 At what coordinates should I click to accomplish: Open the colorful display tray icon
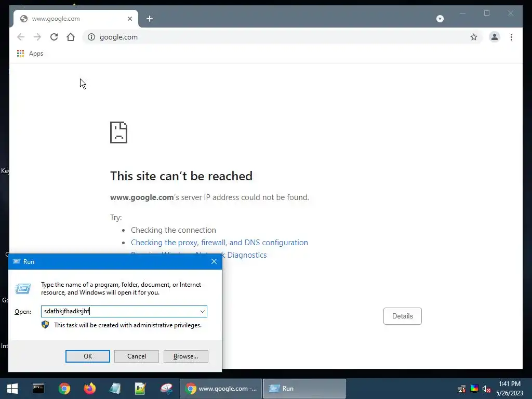pos(474,389)
